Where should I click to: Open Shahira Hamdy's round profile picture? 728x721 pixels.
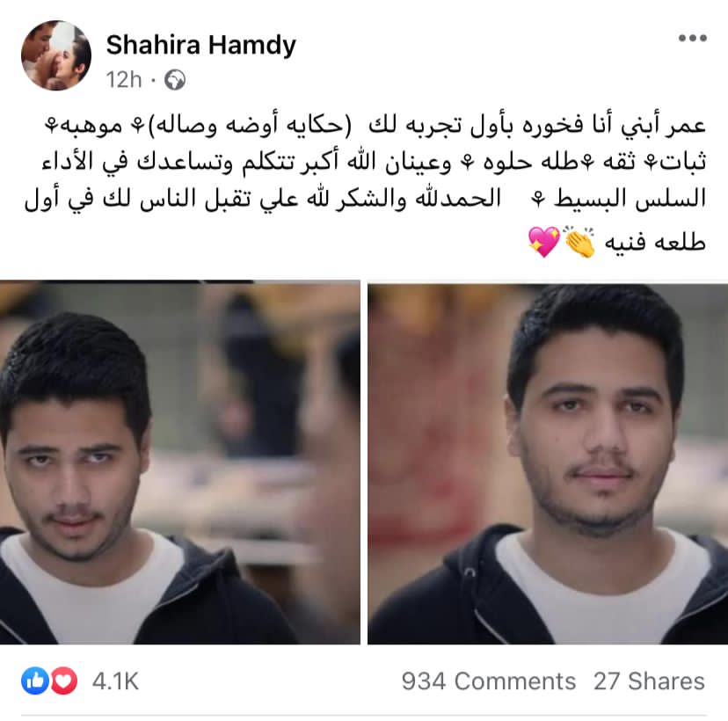[x=55, y=55]
